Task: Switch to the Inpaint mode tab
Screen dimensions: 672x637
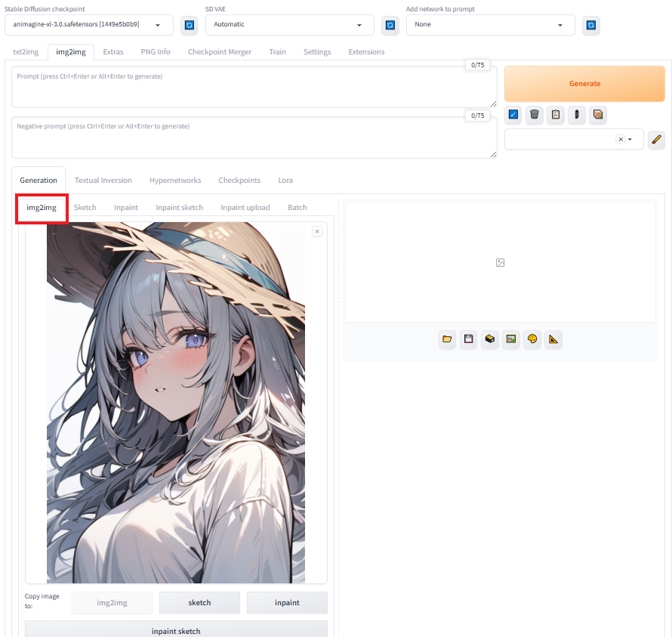Action: (126, 208)
